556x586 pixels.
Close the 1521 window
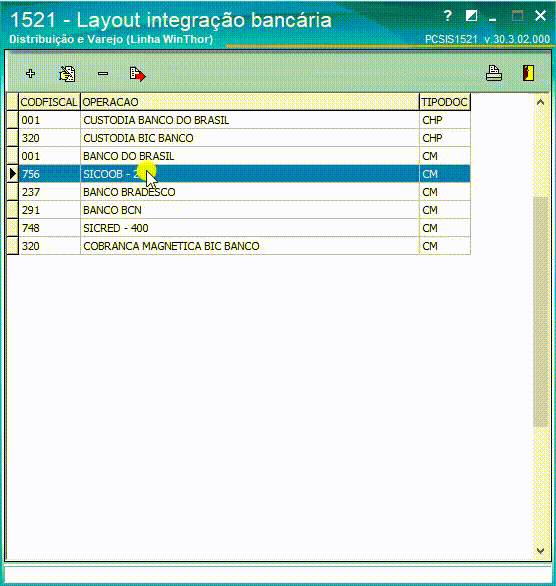pos(540,16)
